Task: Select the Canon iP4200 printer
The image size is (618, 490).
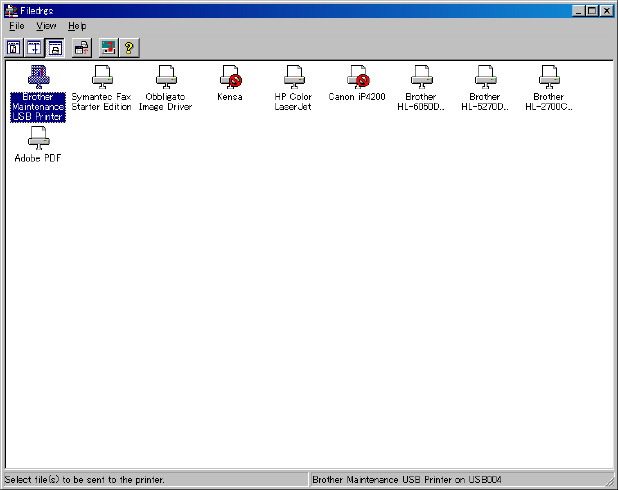Action: [357, 77]
